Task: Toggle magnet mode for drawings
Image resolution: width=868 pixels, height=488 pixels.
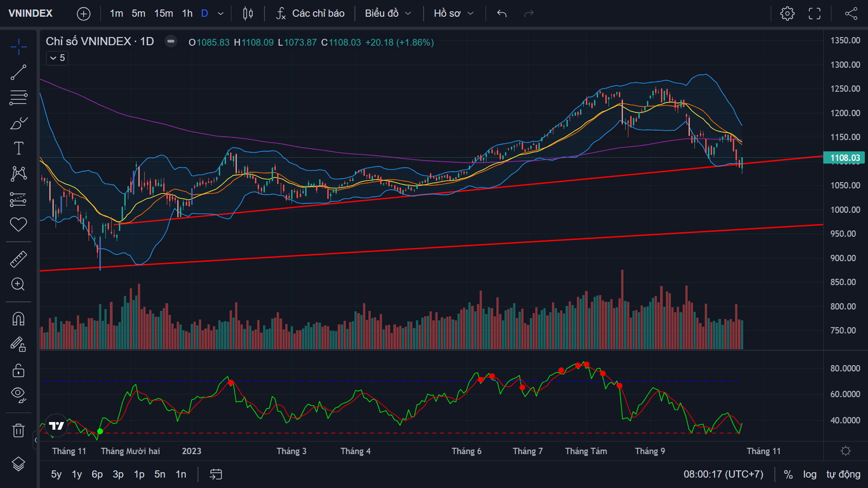Action: tap(19, 319)
